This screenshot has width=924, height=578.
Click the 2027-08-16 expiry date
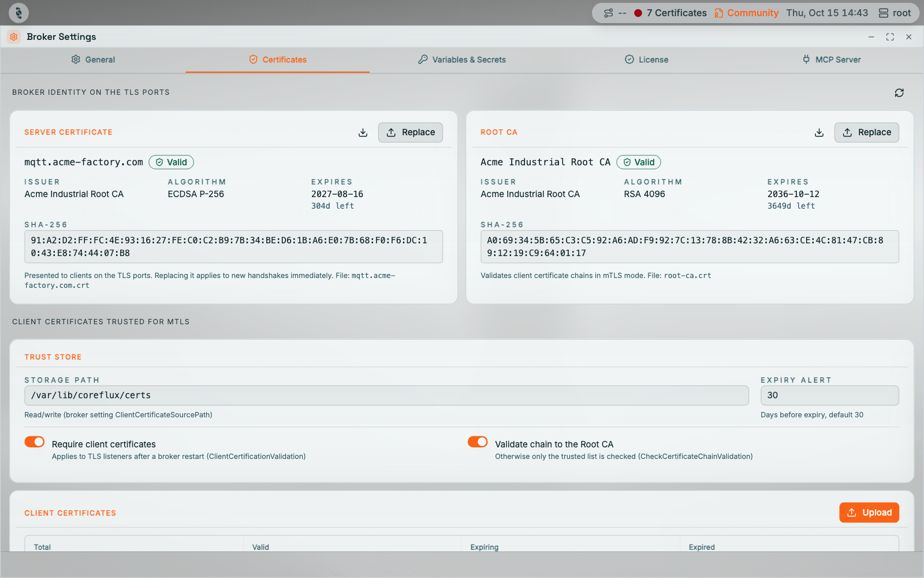click(x=337, y=194)
